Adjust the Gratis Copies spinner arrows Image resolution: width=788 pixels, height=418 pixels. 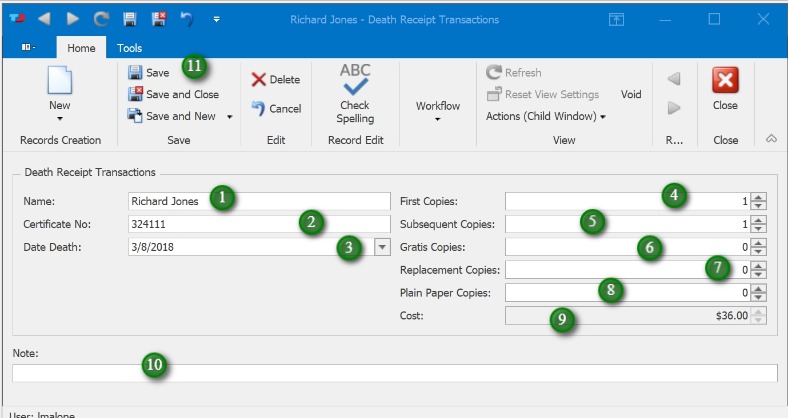(x=759, y=246)
